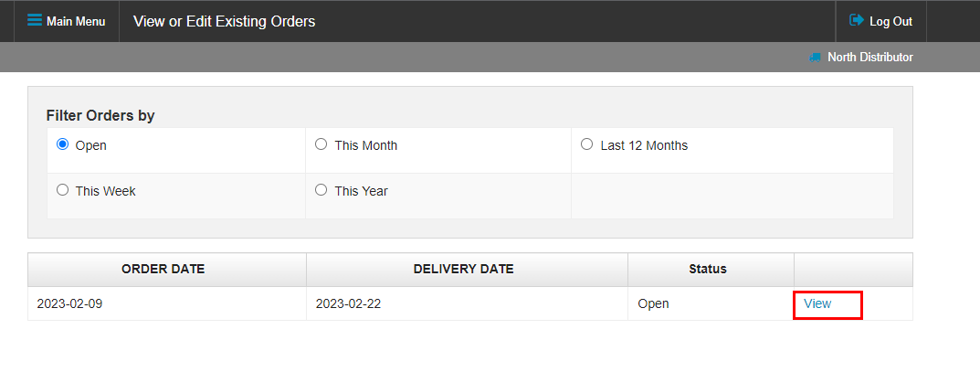Select the This Month radio button
The width and height of the screenshot is (980, 372).
(x=321, y=144)
